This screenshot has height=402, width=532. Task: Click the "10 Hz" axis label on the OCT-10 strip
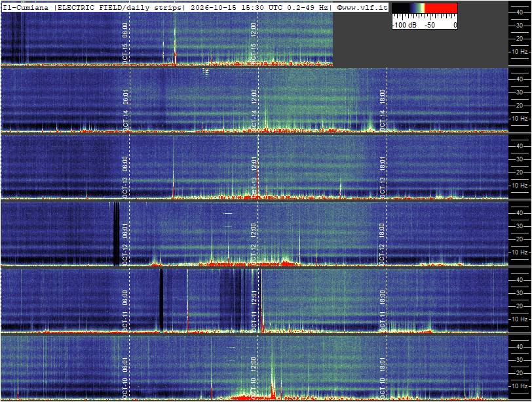(x=520, y=386)
